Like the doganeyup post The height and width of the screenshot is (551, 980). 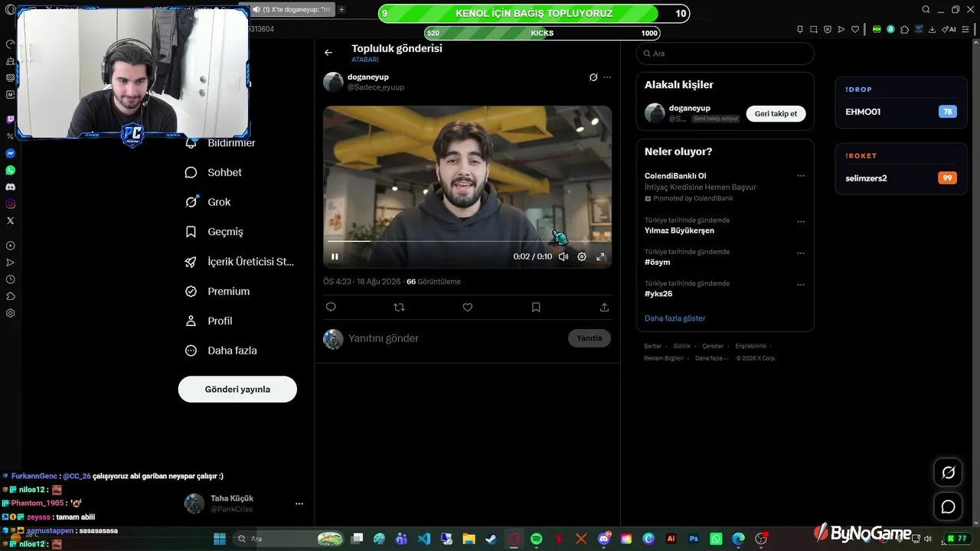(x=468, y=307)
